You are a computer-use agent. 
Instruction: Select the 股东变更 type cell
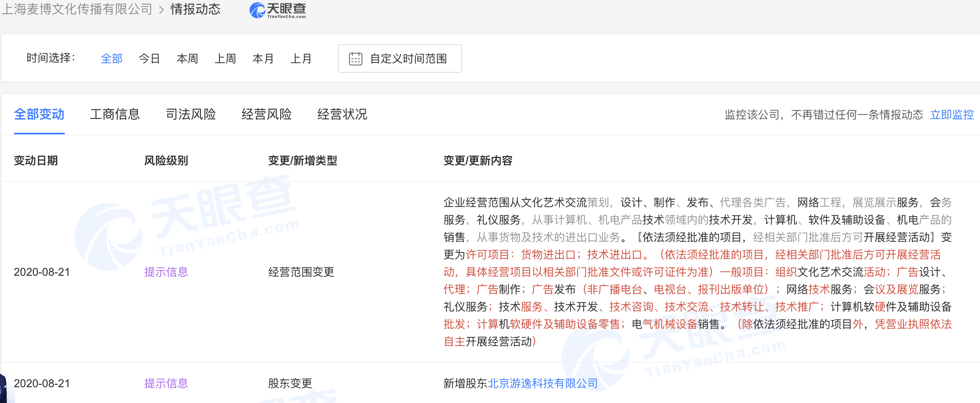[x=290, y=383]
